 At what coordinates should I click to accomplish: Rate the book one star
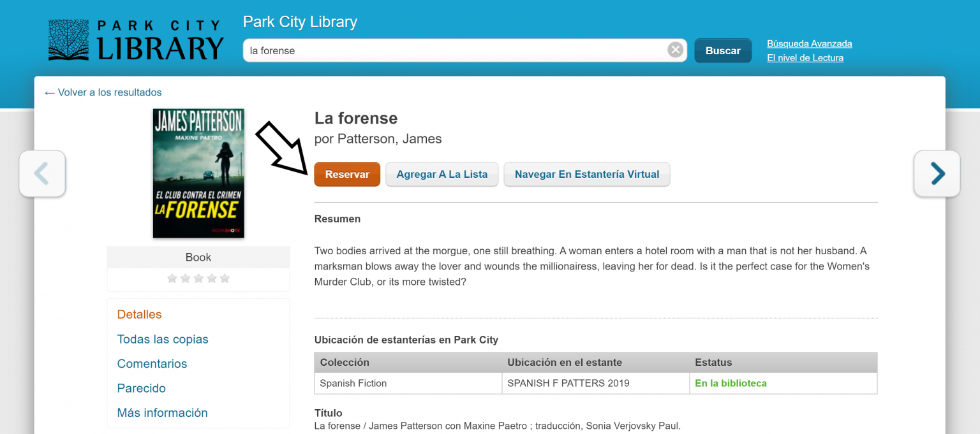tap(172, 278)
